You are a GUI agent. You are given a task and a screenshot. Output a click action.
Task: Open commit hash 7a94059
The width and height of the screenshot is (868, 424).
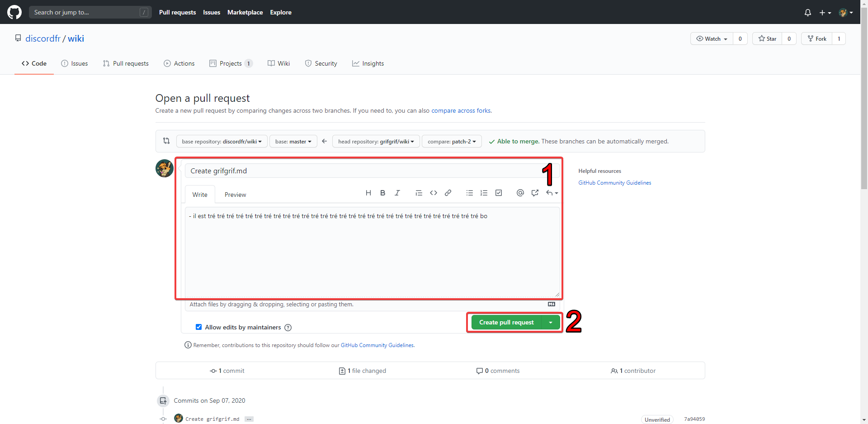coord(694,419)
